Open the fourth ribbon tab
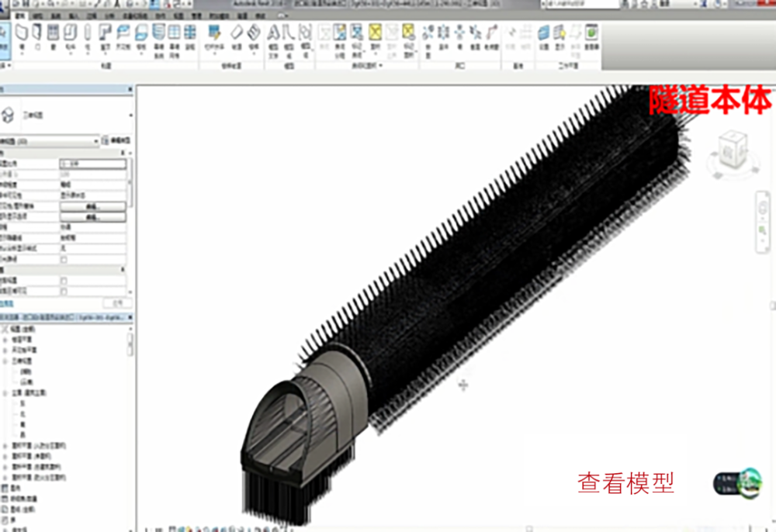The height and width of the screenshot is (532, 776). point(73,16)
